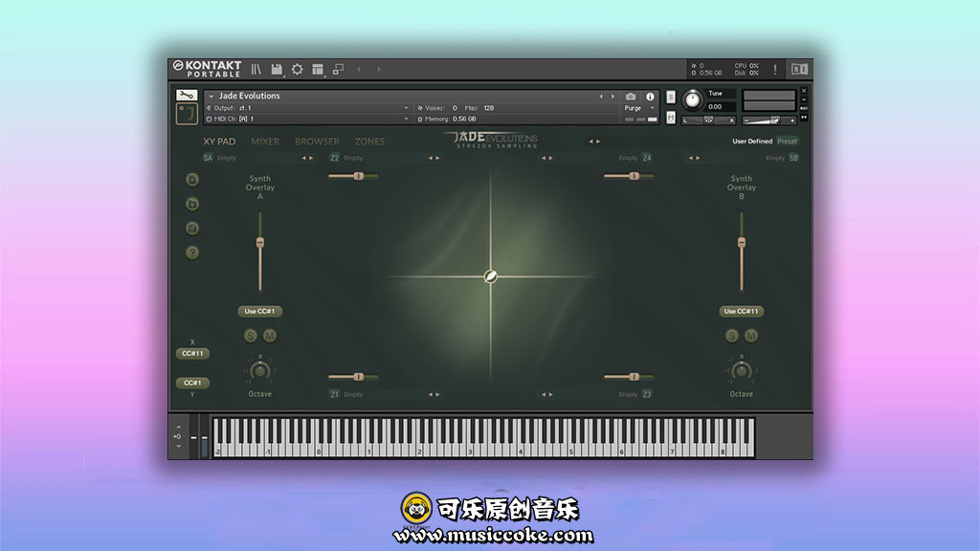
Task: Open the Kontakt library browser icon
Action: 256,69
